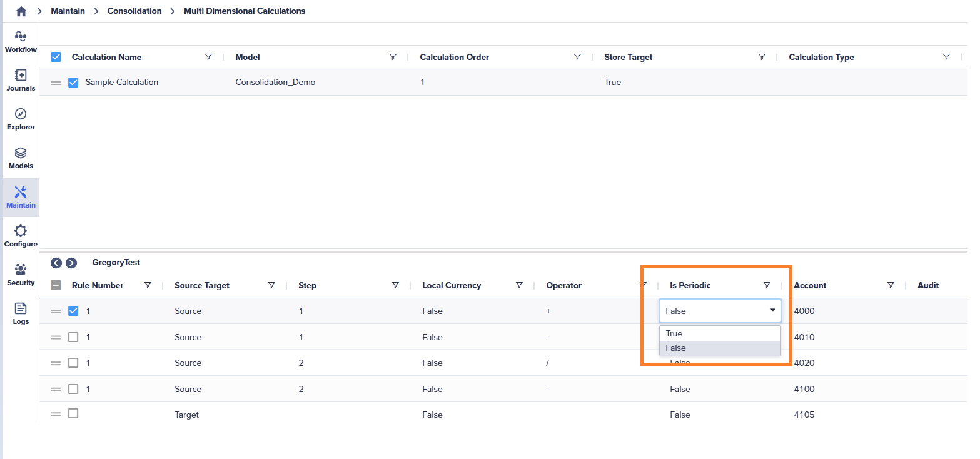Open the Models section

tap(21, 158)
